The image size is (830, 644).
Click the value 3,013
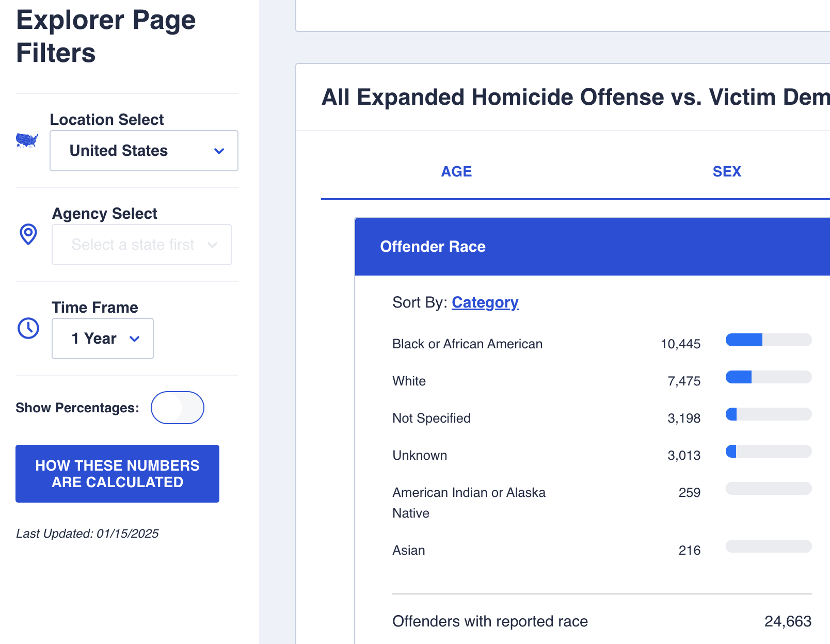tap(684, 455)
